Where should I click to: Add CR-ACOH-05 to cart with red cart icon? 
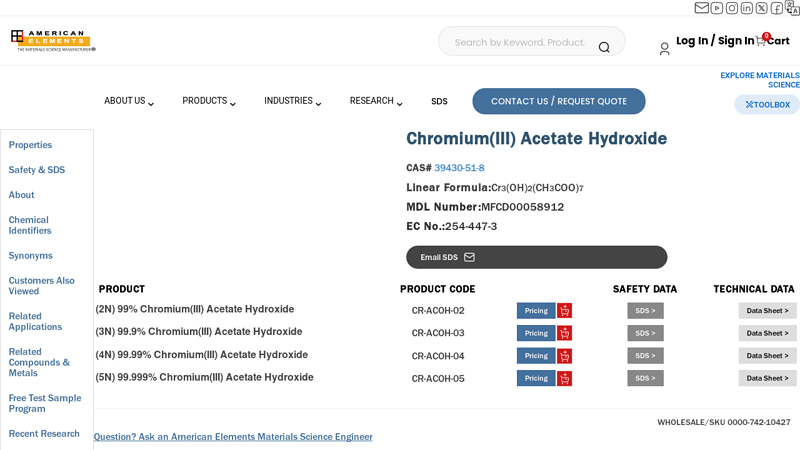564,378
